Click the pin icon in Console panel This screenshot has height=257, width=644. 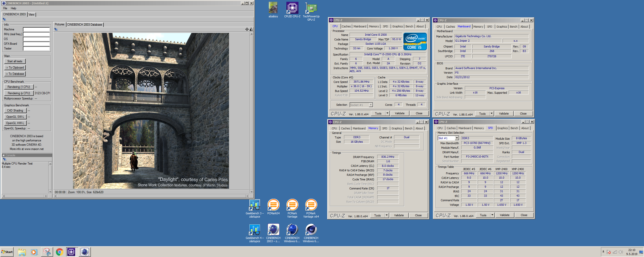tap(4, 159)
